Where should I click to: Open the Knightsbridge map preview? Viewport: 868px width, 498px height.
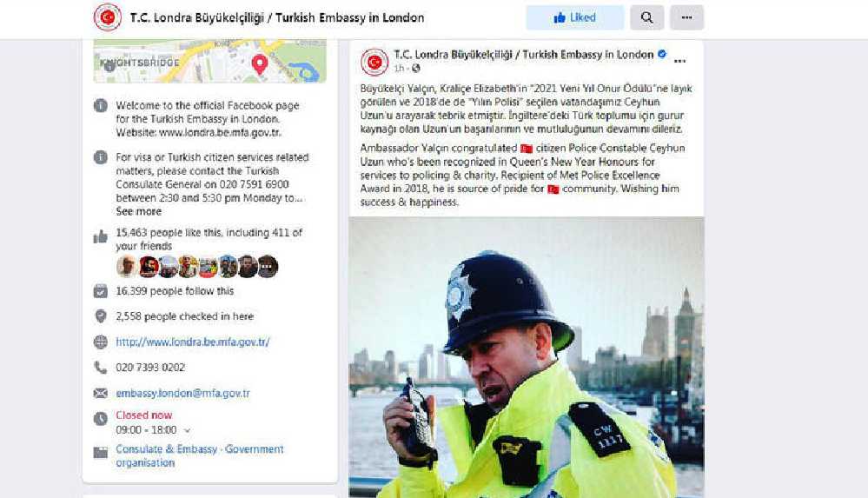(x=209, y=61)
